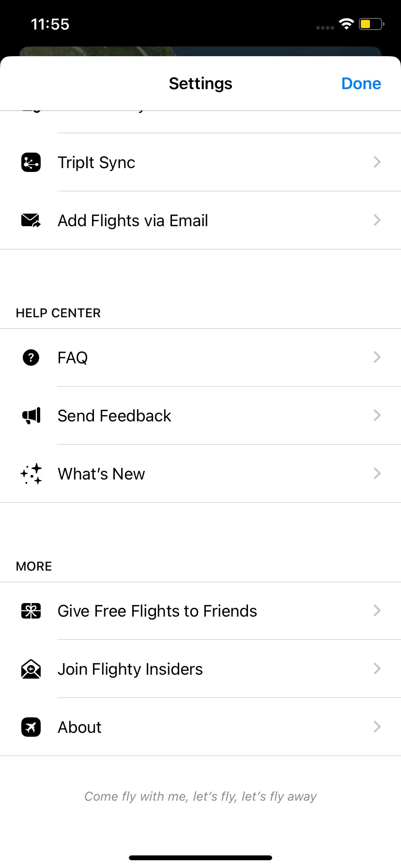Select the What's New row

coord(200,474)
